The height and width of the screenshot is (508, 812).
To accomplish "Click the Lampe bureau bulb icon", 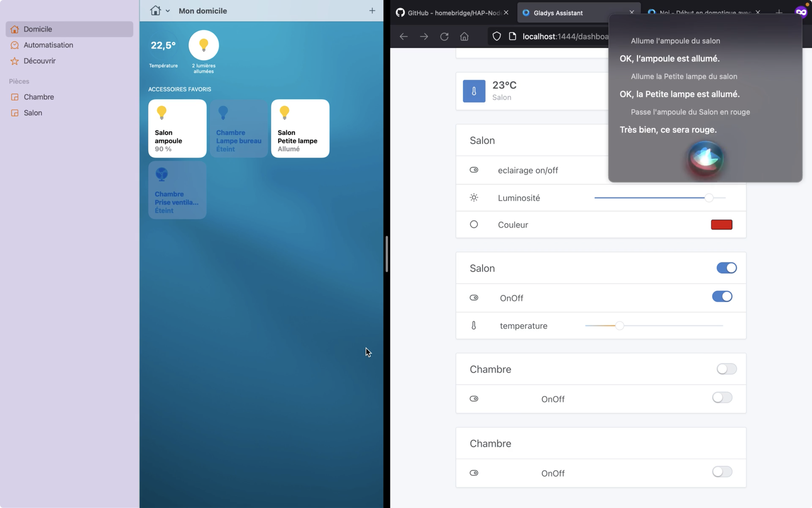I will tap(223, 112).
